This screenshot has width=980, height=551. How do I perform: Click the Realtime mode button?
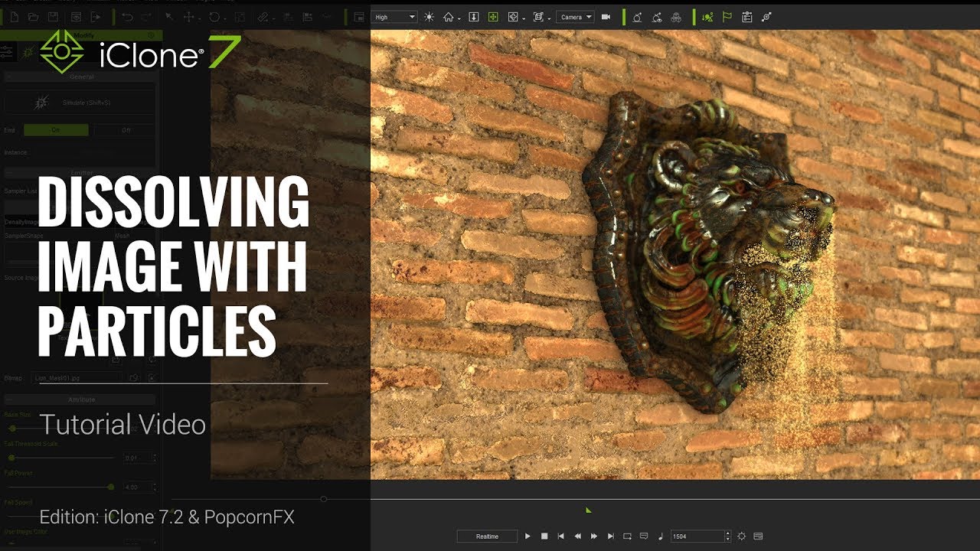487,536
